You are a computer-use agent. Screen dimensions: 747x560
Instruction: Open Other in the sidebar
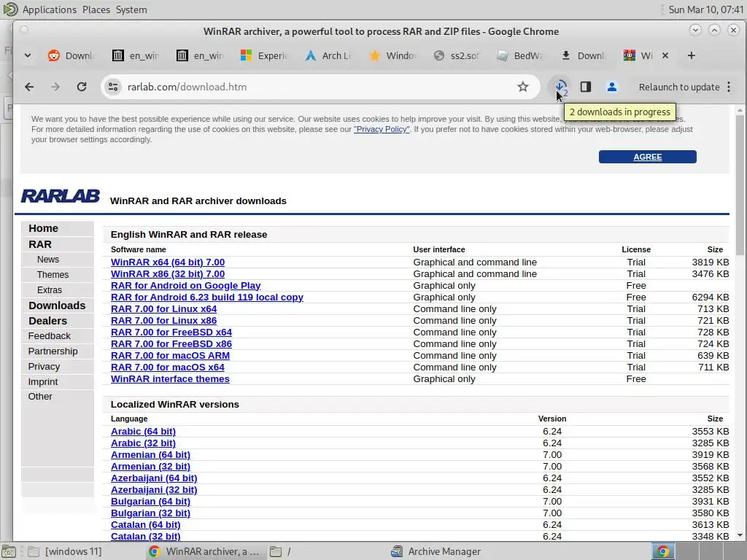tap(40, 396)
